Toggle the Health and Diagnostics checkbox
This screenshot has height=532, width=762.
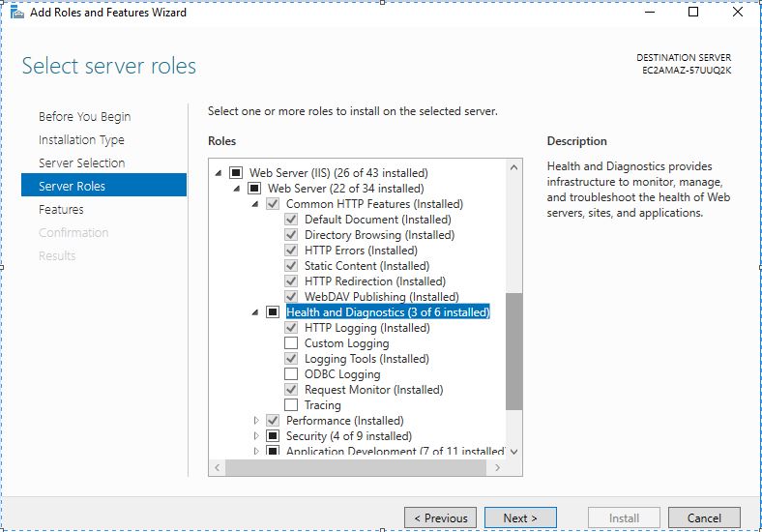pos(273,312)
